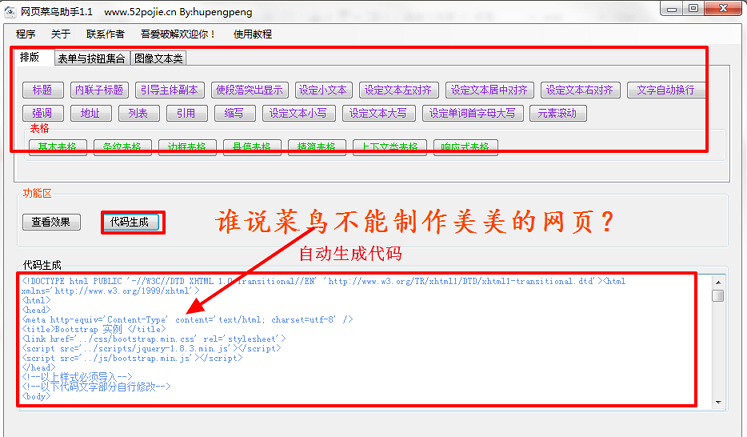The height and width of the screenshot is (437, 747).
Task: Click the app icon in title bar
Action: tap(10, 11)
